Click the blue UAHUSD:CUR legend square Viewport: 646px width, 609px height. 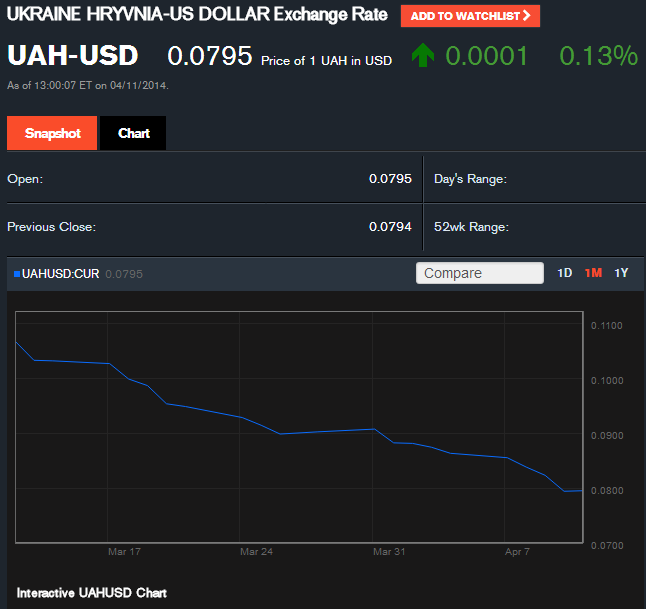(x=17, y=274)
